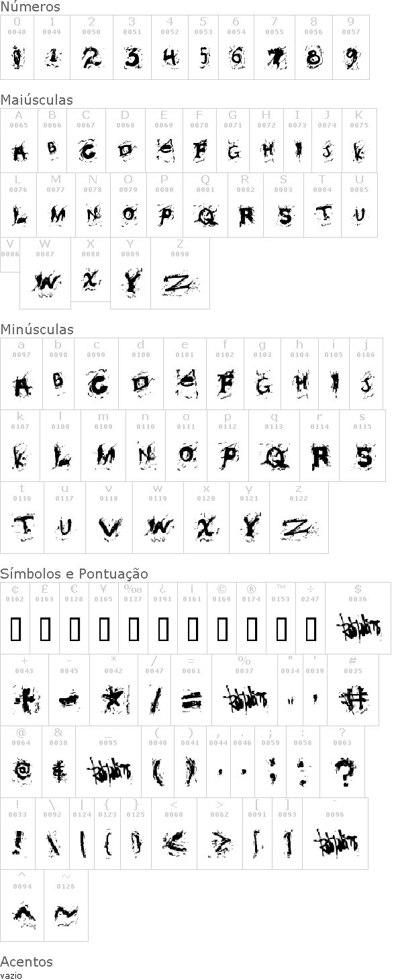The image size is (396, 980).
Task: Click the exclamation mark glyph 0033
Action: [x=17, y=834]
